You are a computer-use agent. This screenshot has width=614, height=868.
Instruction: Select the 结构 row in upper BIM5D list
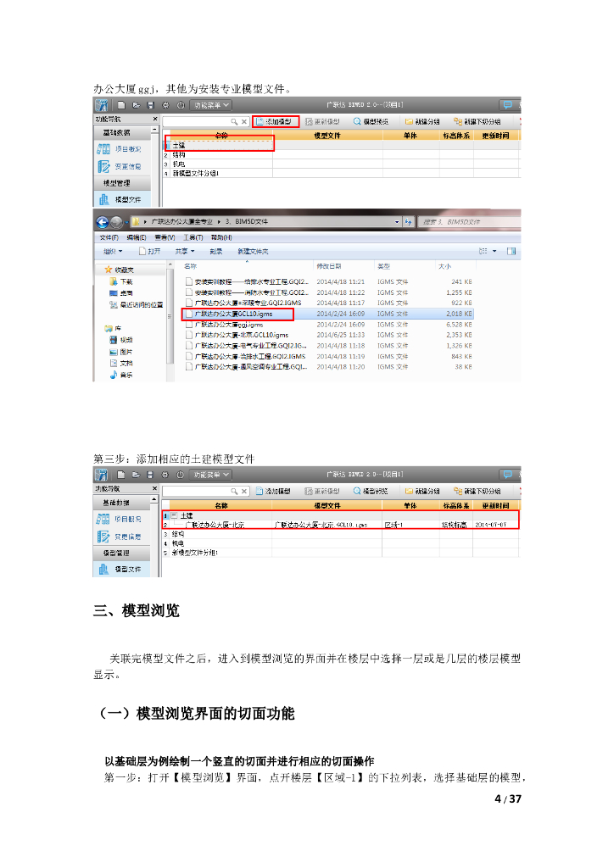point(342,155)
